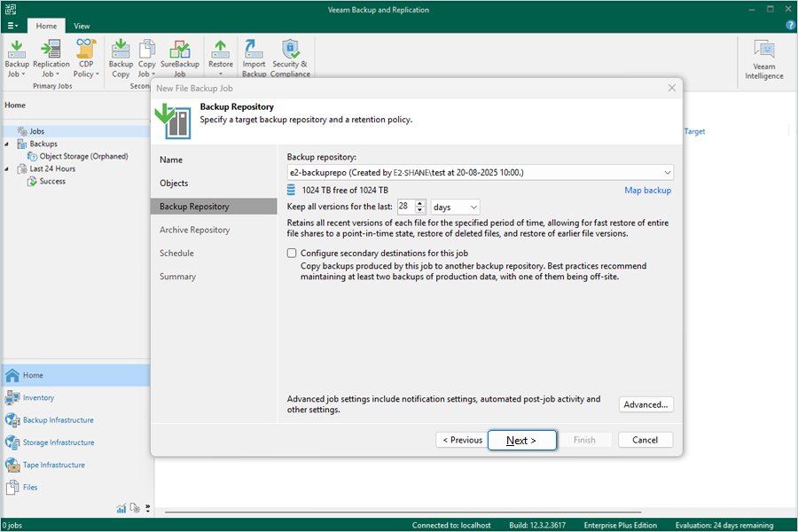The width and height of the screenshot is (798, 532).
Task: Switch to the View ribbon tab
Action: pos(82,26)
